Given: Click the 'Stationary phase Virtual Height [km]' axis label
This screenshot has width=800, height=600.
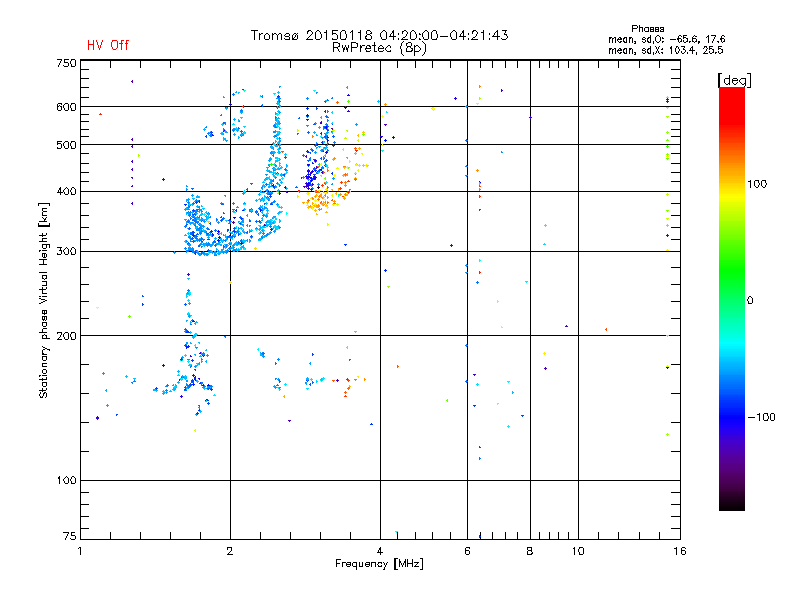Looking at the screenshot, I should tap(44, 301).
